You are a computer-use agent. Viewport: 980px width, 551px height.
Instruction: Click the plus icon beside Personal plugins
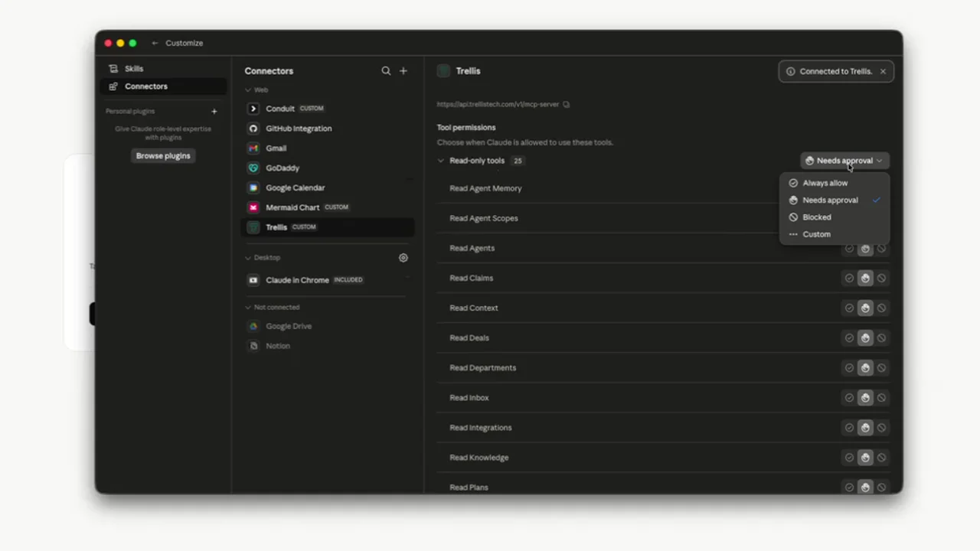coord(214,111)
